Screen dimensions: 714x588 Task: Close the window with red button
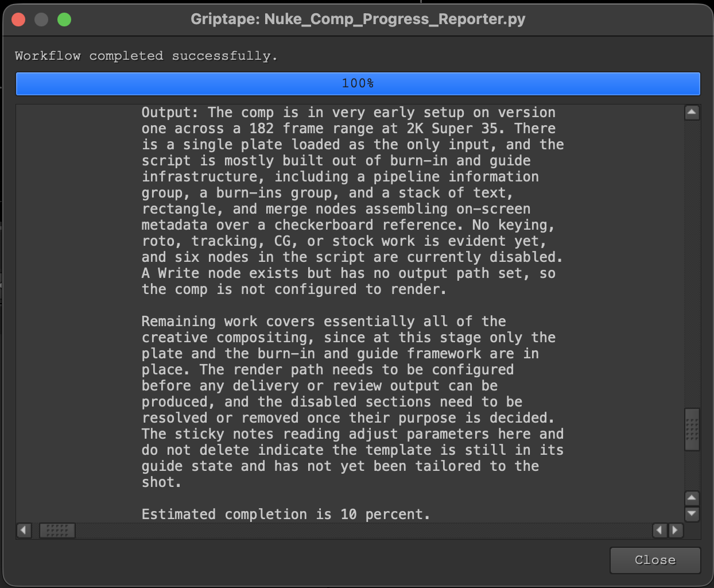18,20
